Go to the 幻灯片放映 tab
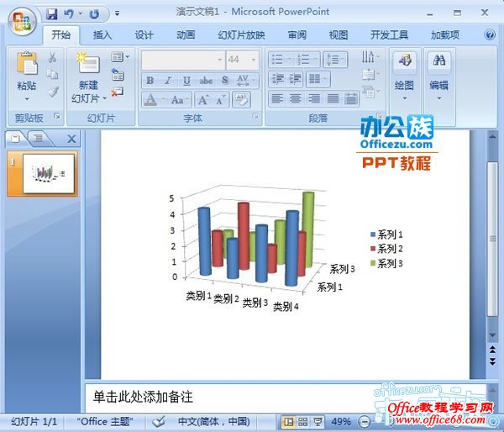 click(x=241, y=34)
